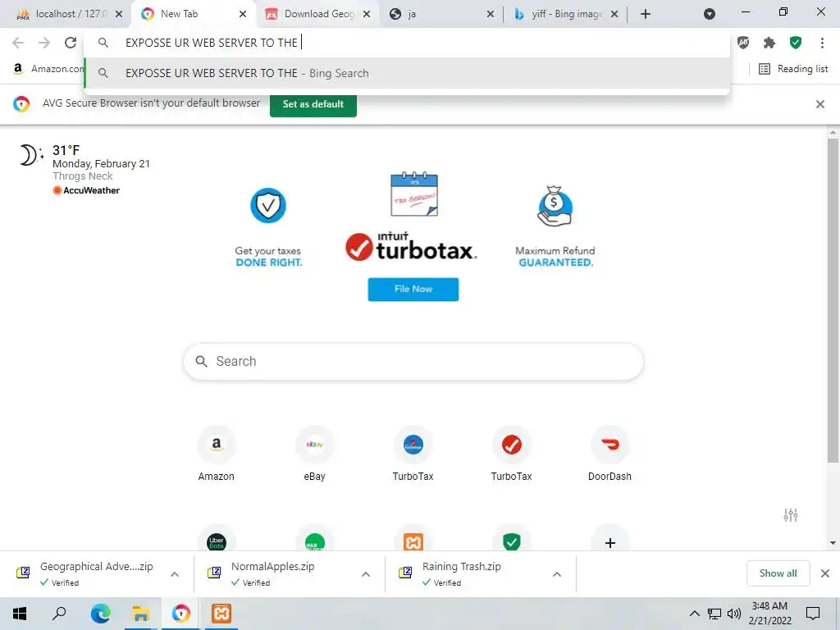This screenshot has height=630, width=840.
Task: Click the File Now button
Action: pos(413,290)
